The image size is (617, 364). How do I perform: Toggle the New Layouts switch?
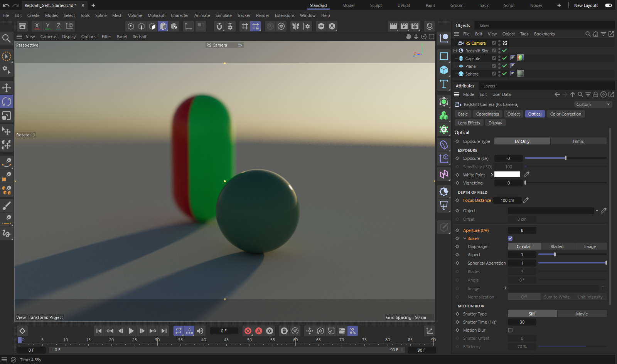tap(609, 5)
